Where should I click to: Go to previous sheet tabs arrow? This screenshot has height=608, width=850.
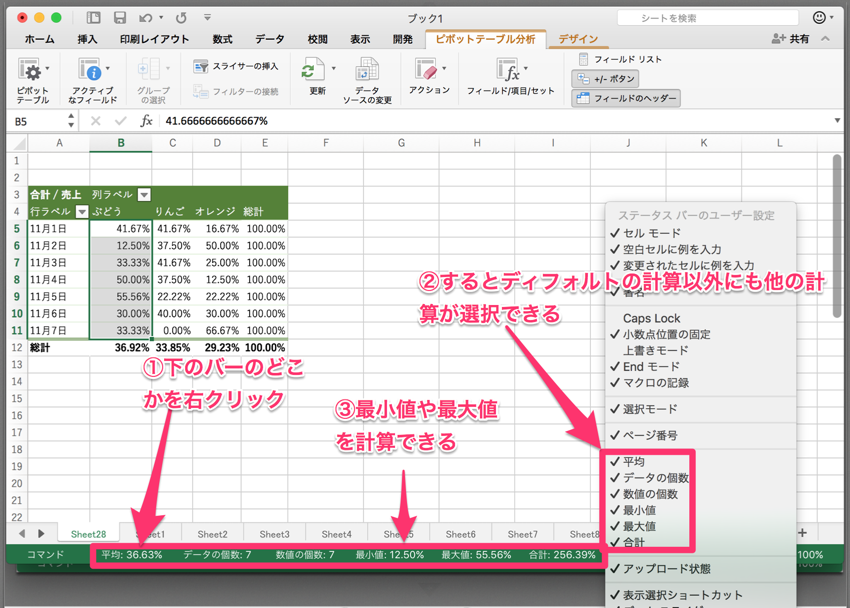point(22,534)
